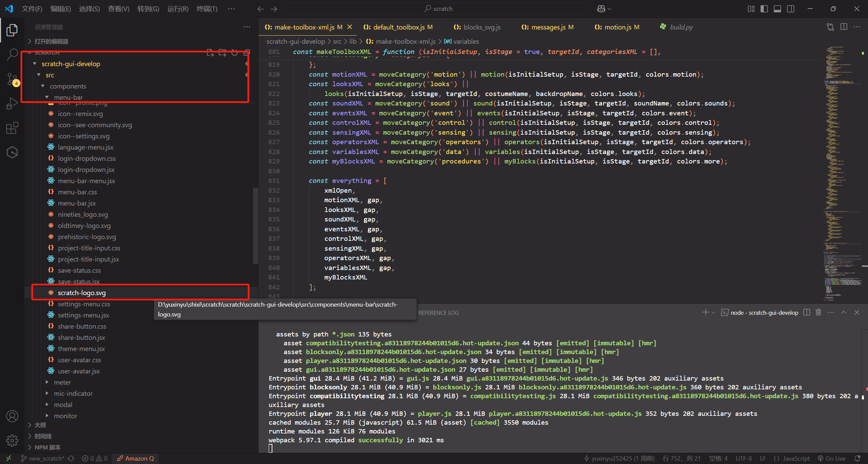Open the Run and Debug view
Image resolution: width=868 pixels, height=464 pixels.
tap(12, 103)
